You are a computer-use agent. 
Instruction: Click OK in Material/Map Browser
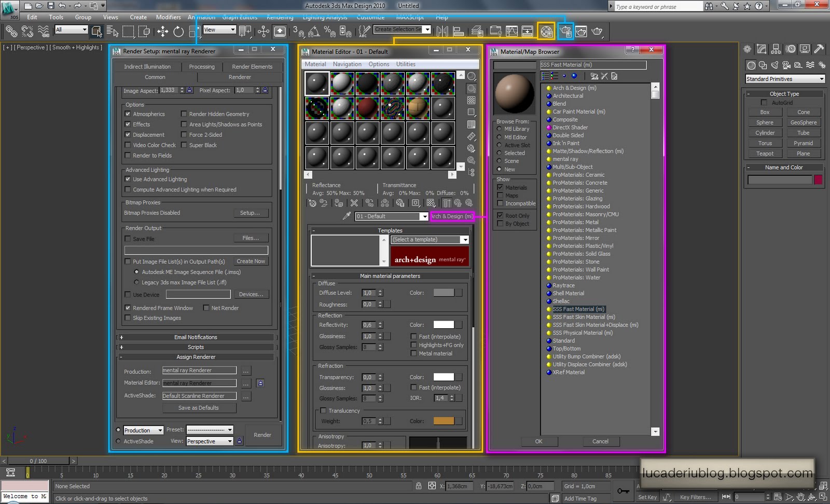[539, 441]
